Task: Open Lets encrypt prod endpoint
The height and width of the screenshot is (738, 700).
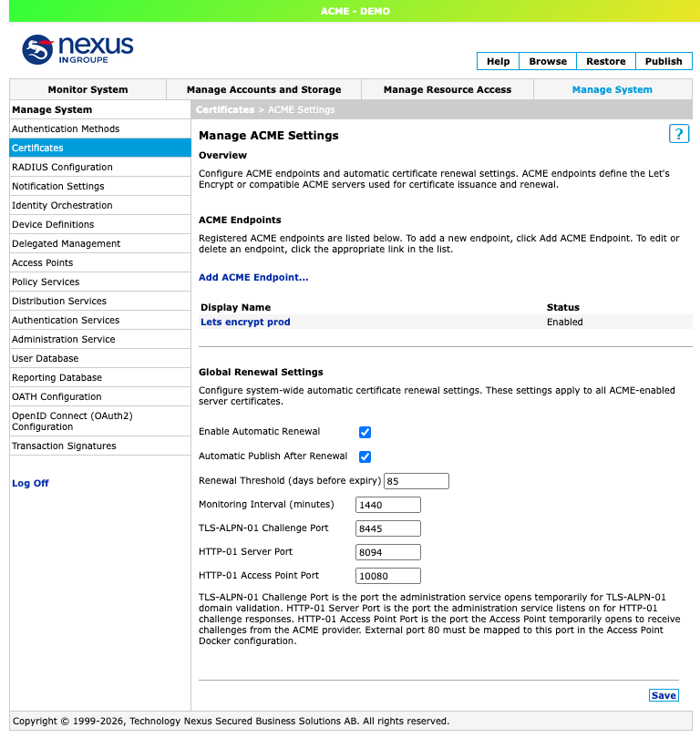Action: (245, 322)
